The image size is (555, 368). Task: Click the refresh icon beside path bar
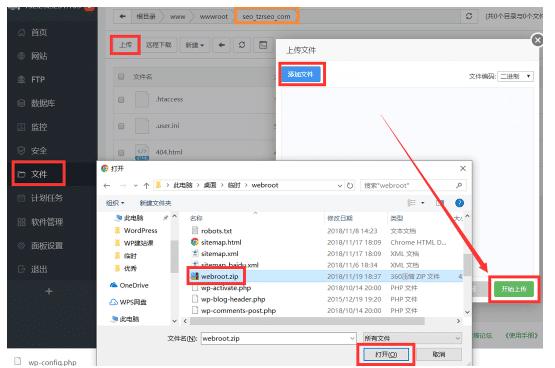pos(469,16)
